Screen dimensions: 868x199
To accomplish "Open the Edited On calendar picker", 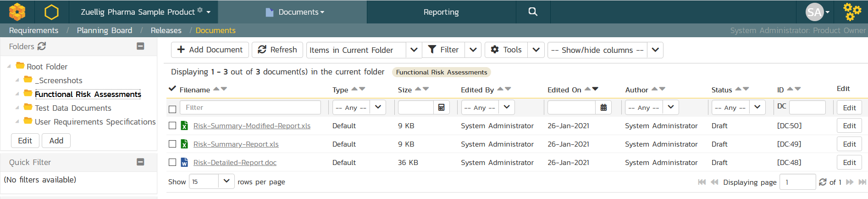I will [x=603, y=108].
